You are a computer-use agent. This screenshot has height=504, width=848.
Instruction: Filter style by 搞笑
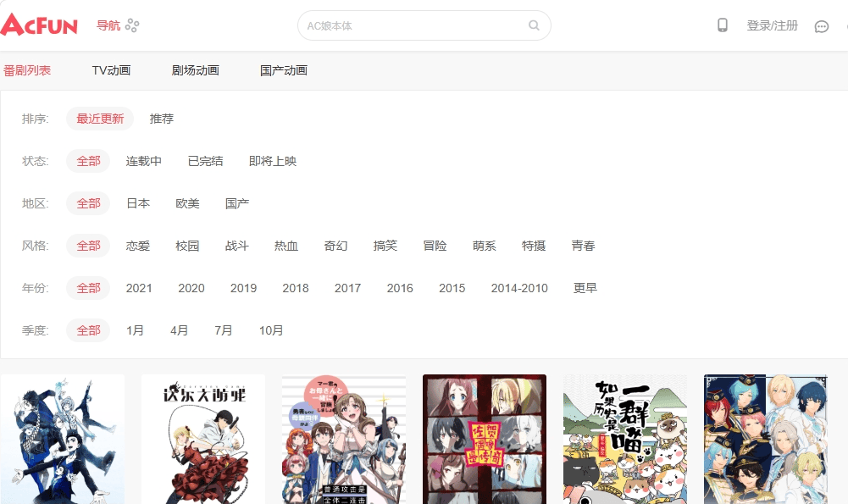point(385,246)
